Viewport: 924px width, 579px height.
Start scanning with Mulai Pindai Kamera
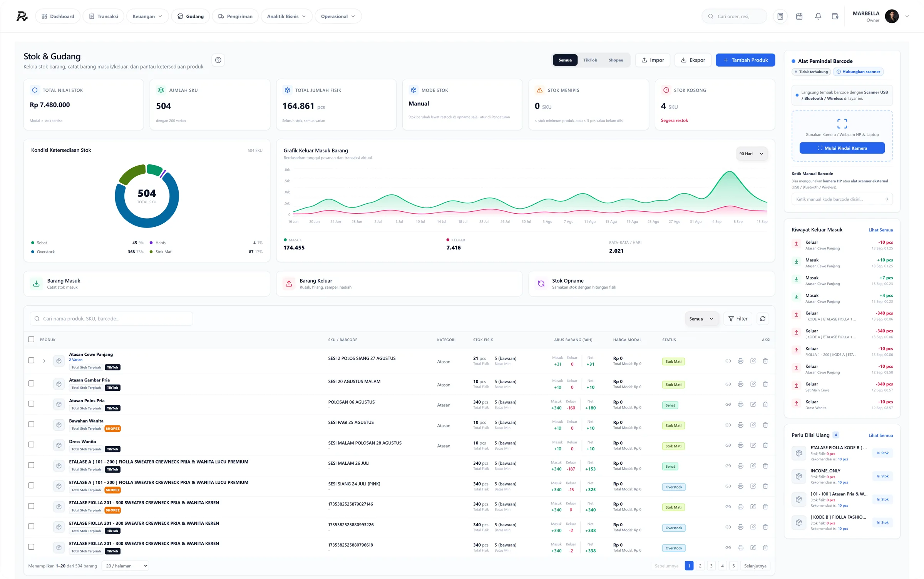pos(842,148)
